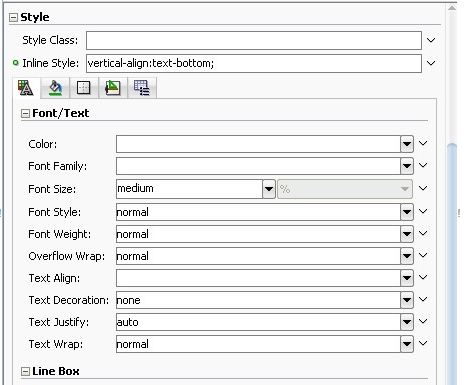Click the Font Family property menu chevron
The height and width of the screenshot is (385, 465).
[423, 165]
